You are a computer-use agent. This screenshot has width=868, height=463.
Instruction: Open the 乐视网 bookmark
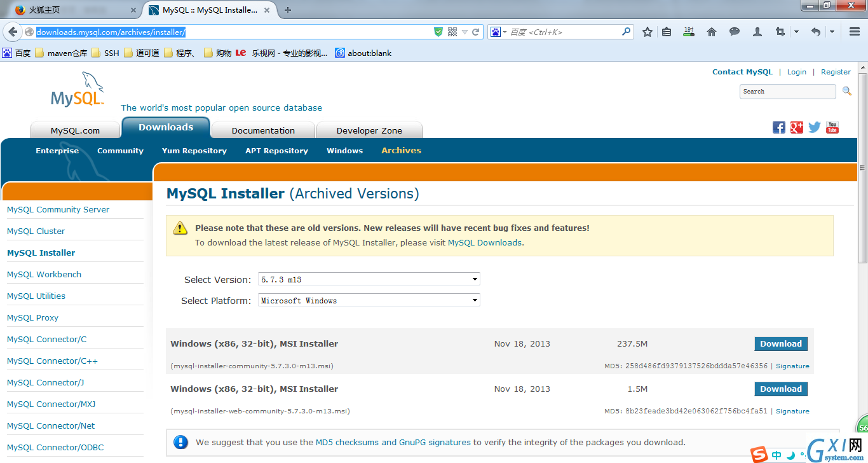(x=282, y=53)
